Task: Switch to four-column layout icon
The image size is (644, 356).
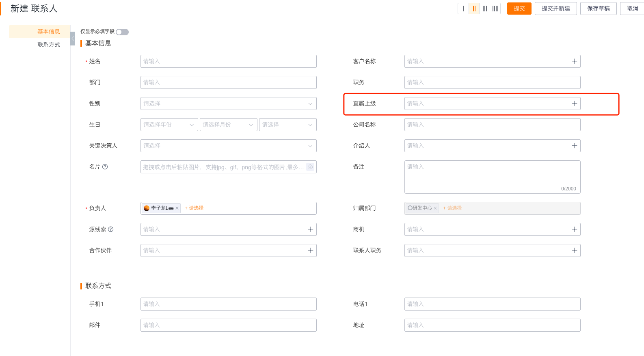Action: click(x=495, y=9)
